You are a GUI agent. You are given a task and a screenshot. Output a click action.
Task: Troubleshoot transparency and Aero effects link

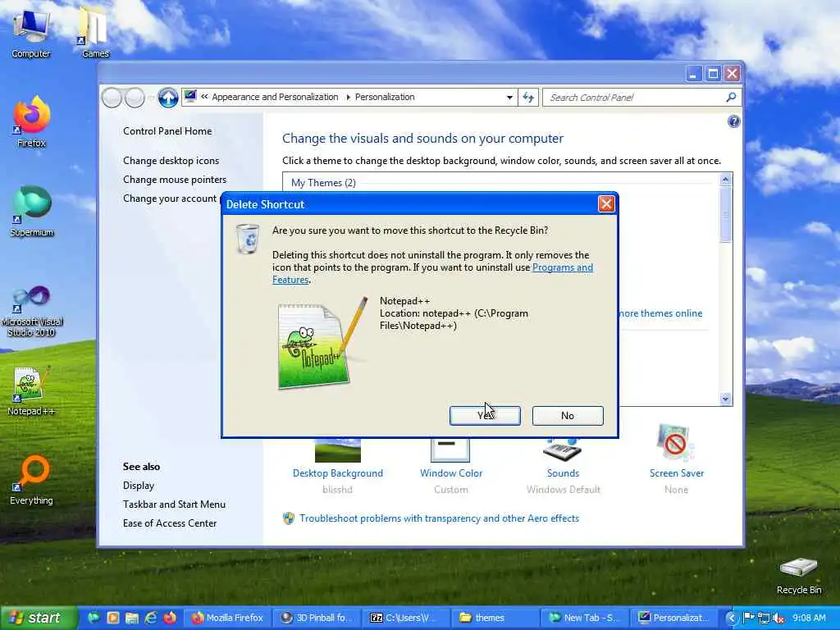coord(440,518)
